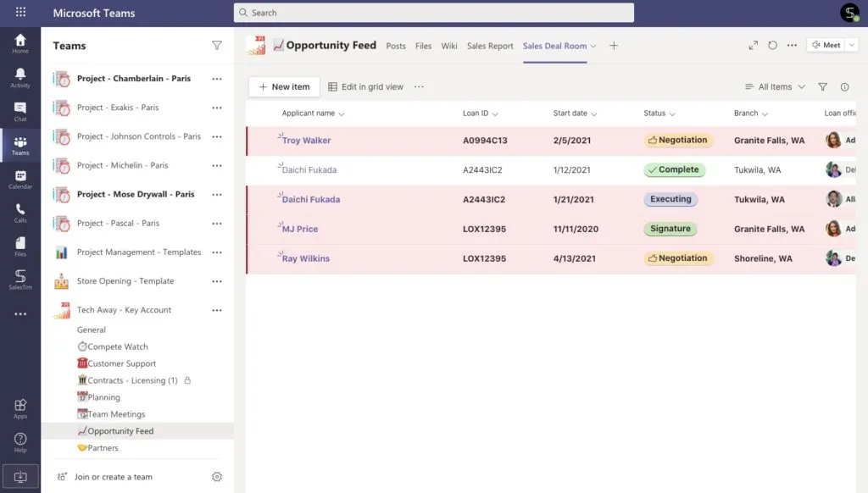This screenshot has height=493, width=868.
Task: Click the Search input field
Action: (434, 13)
